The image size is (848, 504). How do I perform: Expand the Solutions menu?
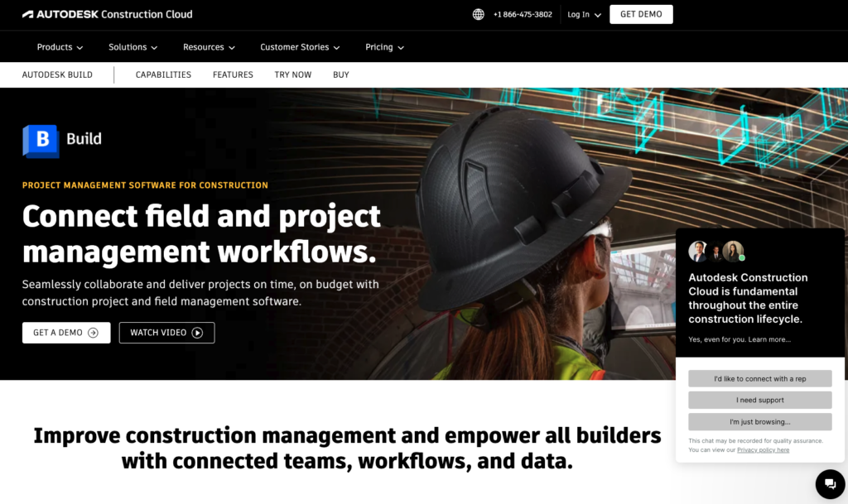(132, 47)
